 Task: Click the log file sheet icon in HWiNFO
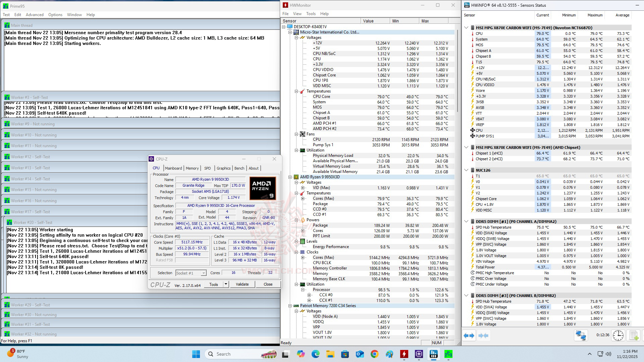634,336
